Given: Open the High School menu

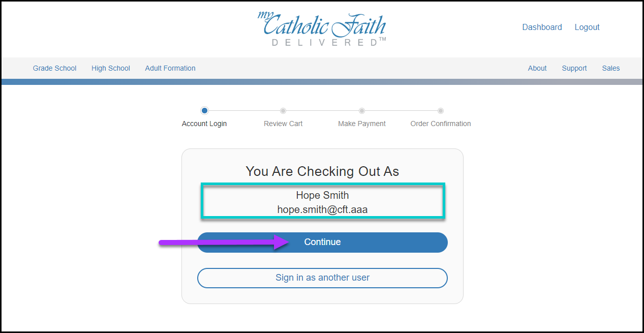Looking at the screenshot, I should coord(111,68).
